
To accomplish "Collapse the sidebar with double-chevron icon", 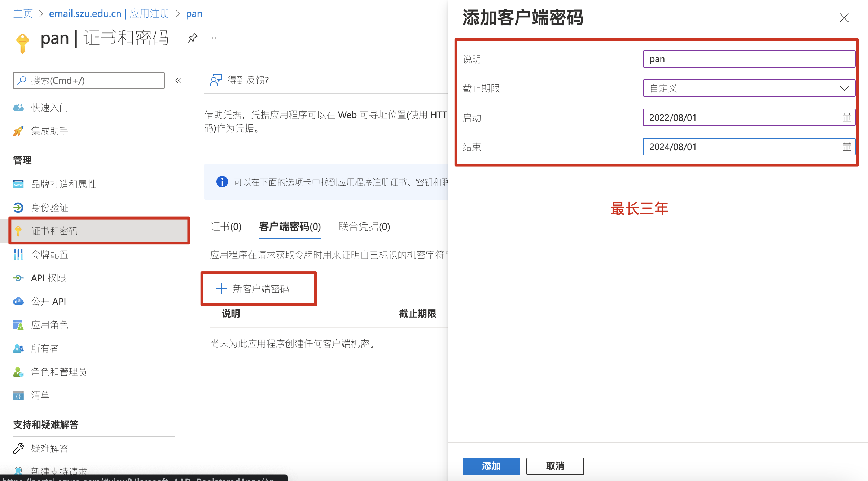I will coord(178,81).
